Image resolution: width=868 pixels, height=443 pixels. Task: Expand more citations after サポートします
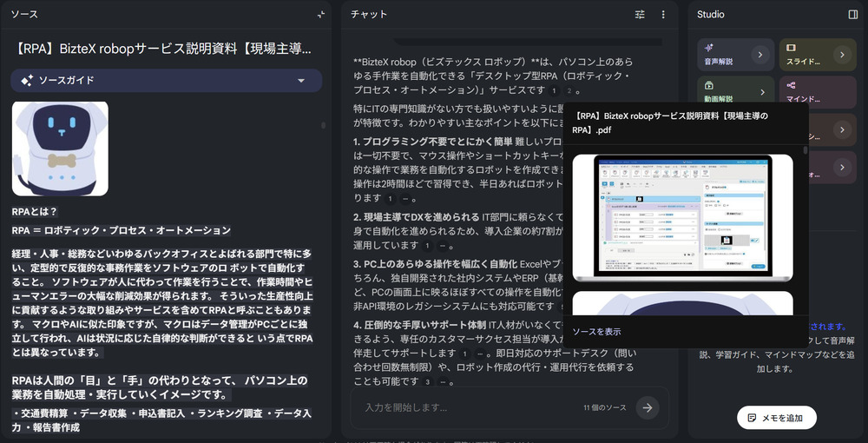point(480,354)
